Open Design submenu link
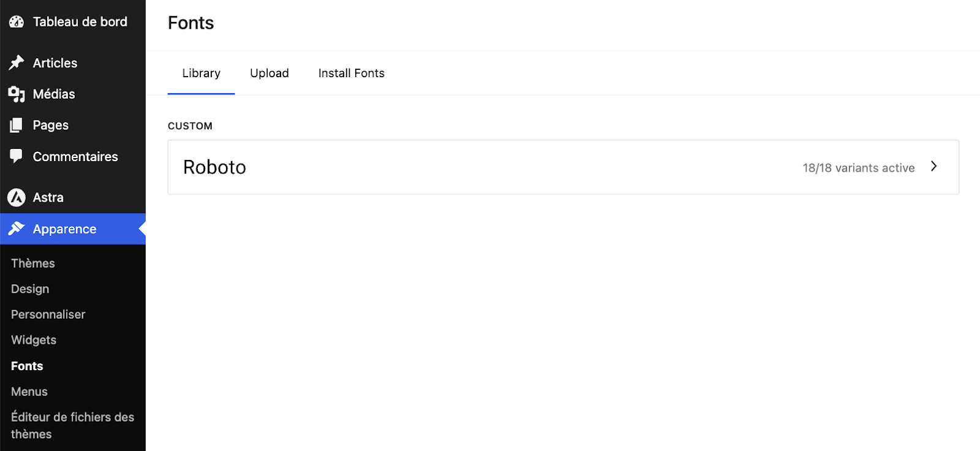The width and height of the screenshot is (980, 451). [30, 289]
